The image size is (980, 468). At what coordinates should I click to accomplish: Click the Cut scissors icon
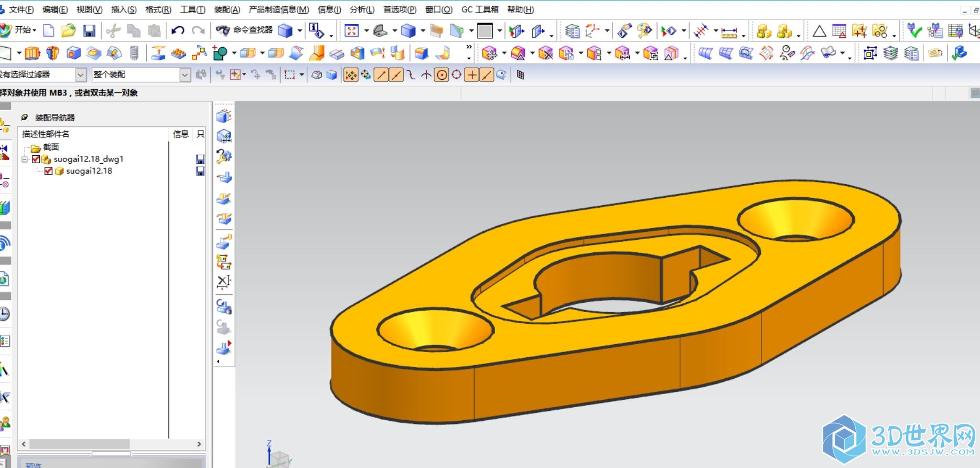[x=113, y=31]
